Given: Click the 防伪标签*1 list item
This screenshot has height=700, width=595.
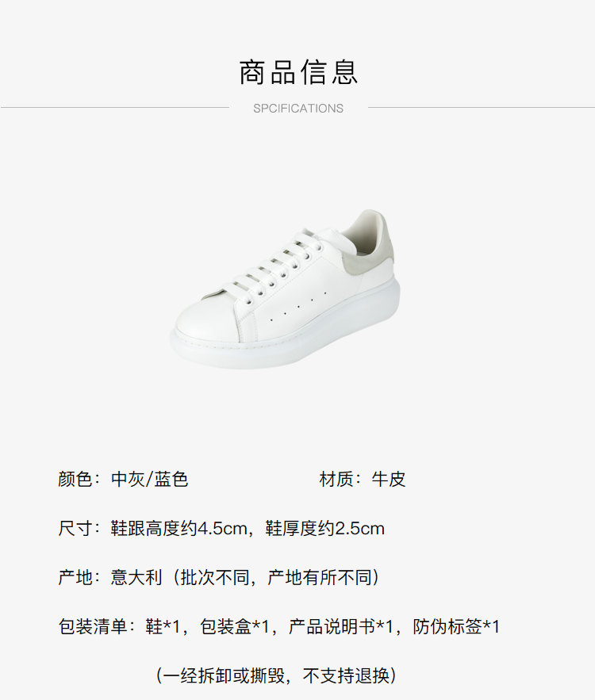Looking at the screenshot, I should pyautogui.click(x=456, y=627).
